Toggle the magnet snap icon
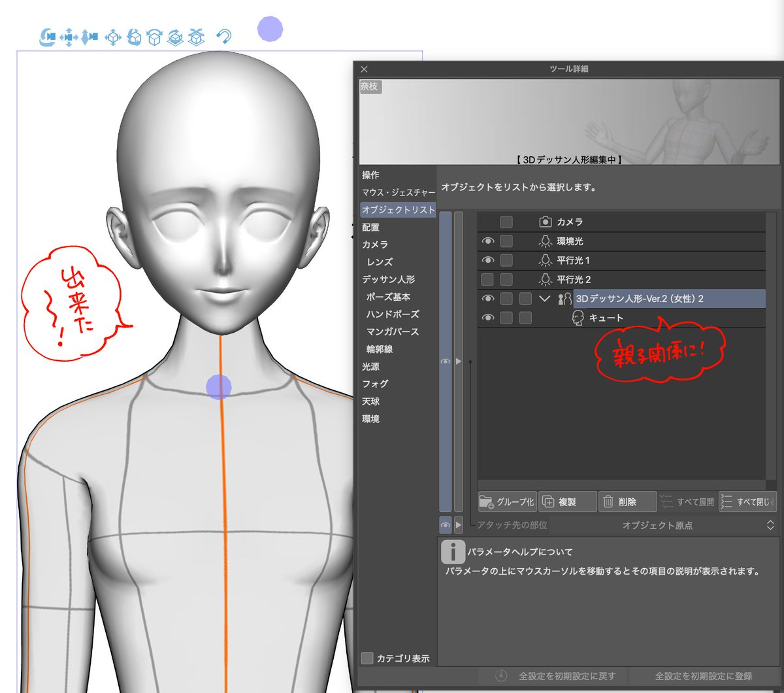Image resolution: width=784 pixels, height=693 pixels. tap(223, 37)
